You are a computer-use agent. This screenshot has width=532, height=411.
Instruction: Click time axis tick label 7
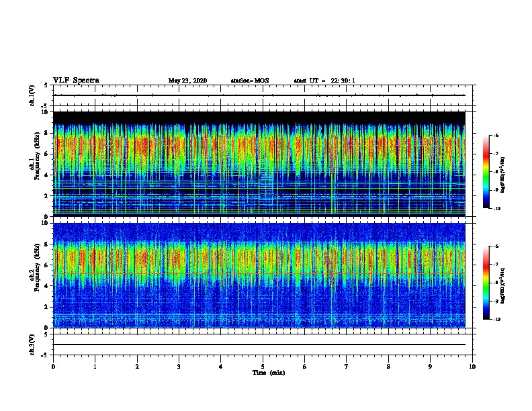[347, 367]
